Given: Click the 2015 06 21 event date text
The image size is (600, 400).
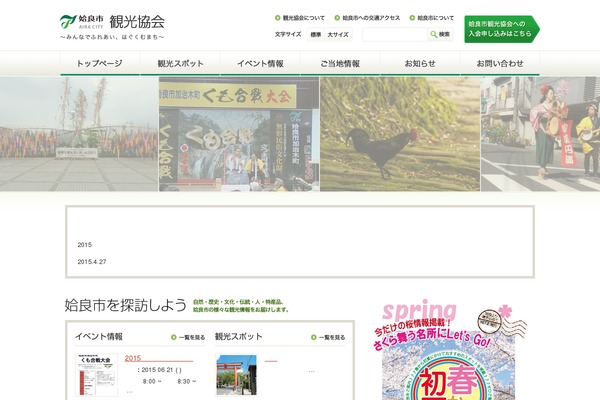Looking at the screenshot, I should coord(160,370).
